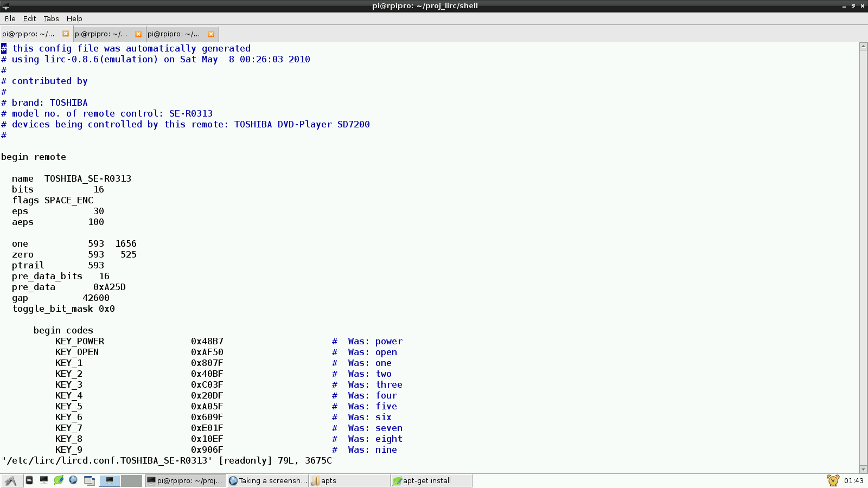The width and height of the screenshot is (868, 488).
Task: Open the window menu icon in the title bar
Action: [6, 6]
